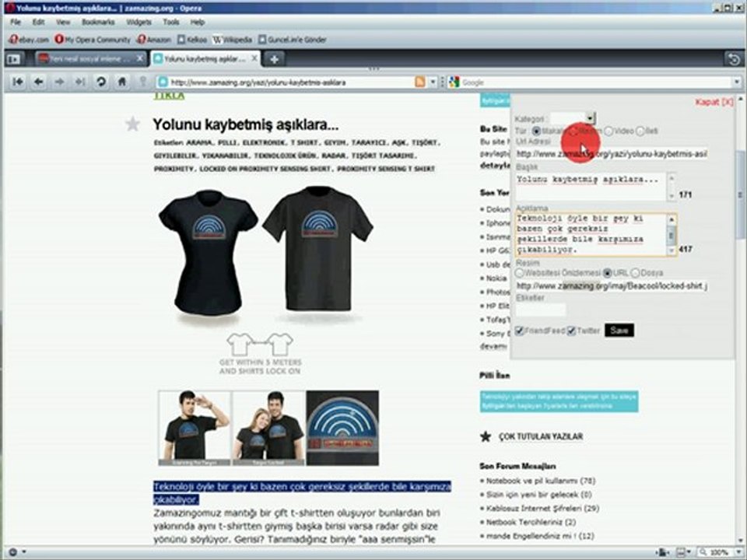Click the image URL input field
Viewport: 747px width, 560px height.
pos(612,286)
